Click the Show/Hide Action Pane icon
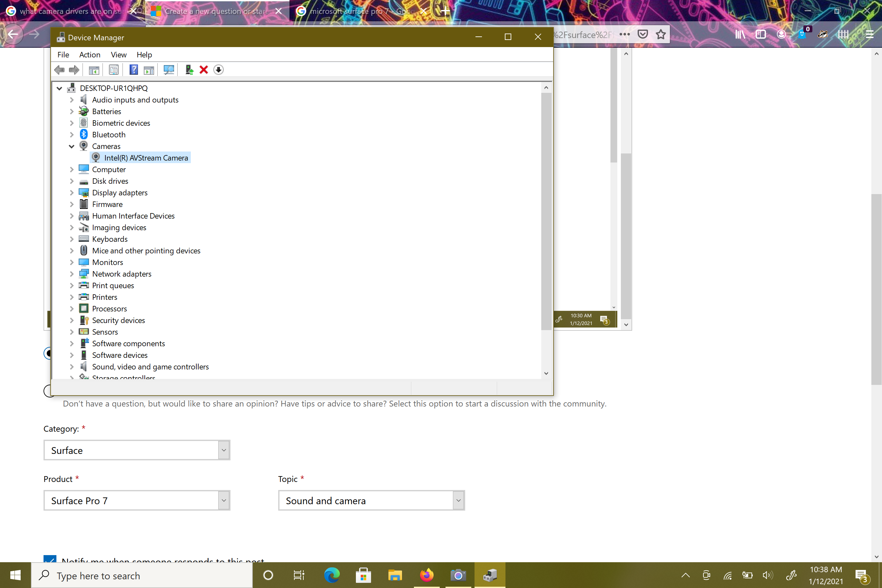 (149, 70)
